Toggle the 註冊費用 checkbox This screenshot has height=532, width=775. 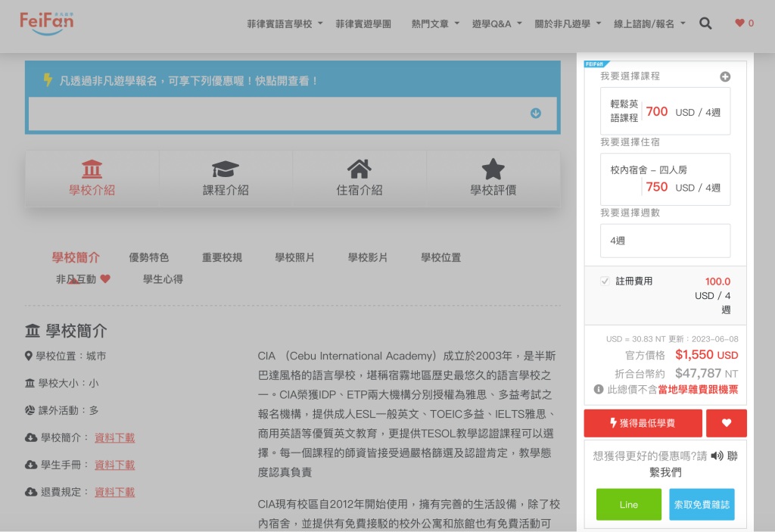[x=605, y=281]
